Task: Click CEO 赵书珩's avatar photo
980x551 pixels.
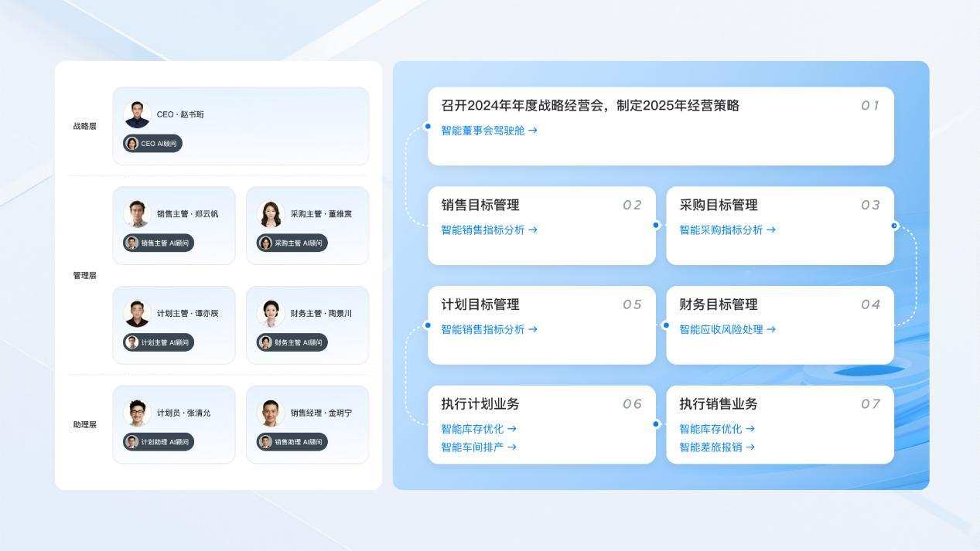Action: coord(136,113)
